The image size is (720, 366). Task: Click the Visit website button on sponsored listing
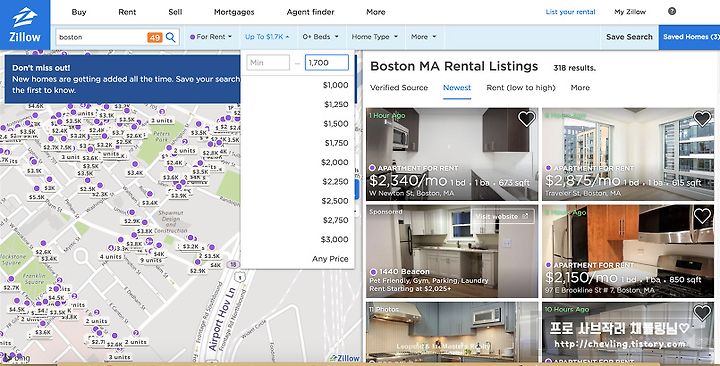click(502, 216)
